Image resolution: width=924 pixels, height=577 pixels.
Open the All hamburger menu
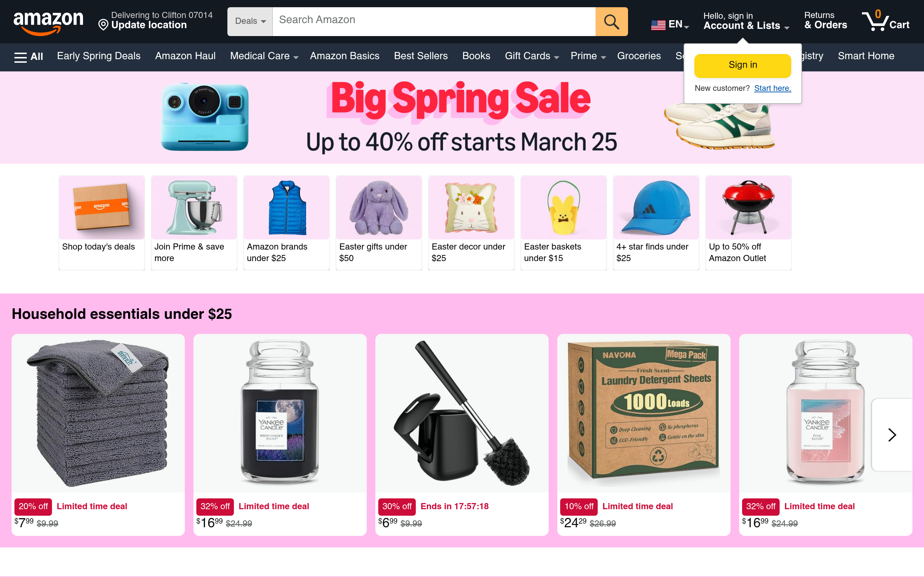[x=29, y=57]
